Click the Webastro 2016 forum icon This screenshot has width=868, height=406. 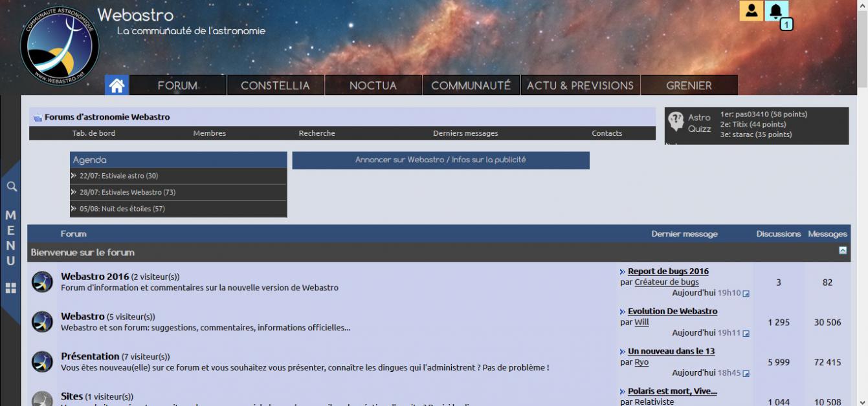[42, 282]
